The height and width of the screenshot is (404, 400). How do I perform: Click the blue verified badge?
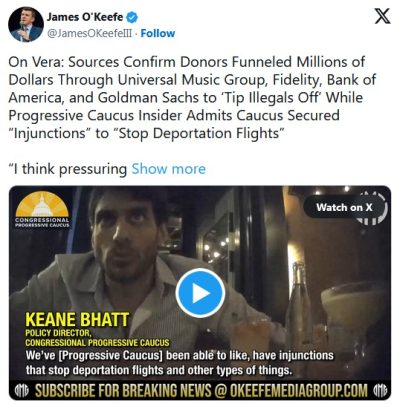coord(132,17)
